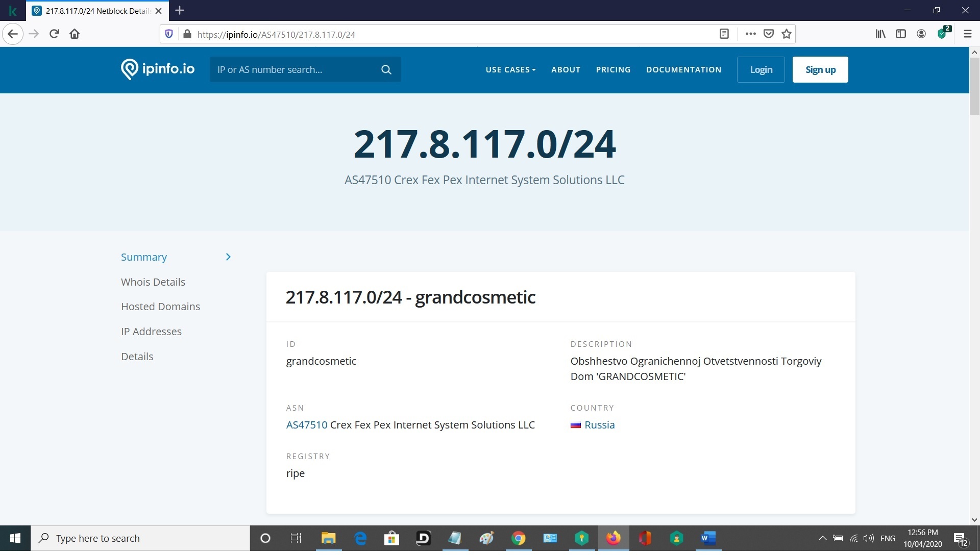Open a new tab with plus button
The height and width of the screenshot is (555, 980).
click(x=180, y=10)
